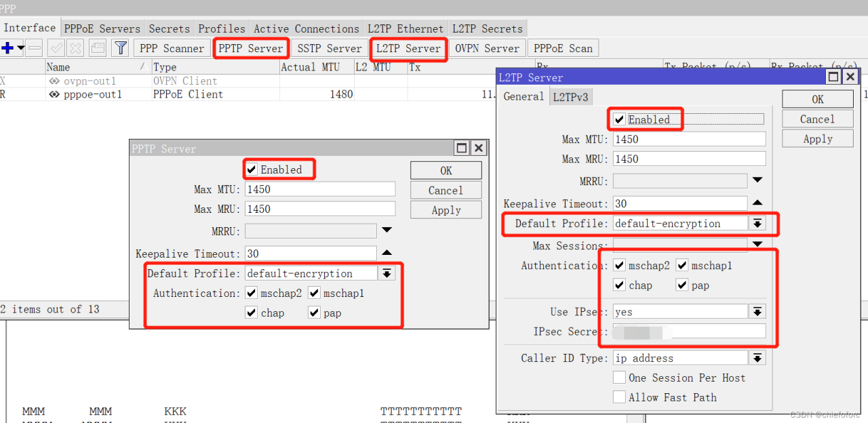Select the General tab in L2TP Server

(x=524, y=96)
